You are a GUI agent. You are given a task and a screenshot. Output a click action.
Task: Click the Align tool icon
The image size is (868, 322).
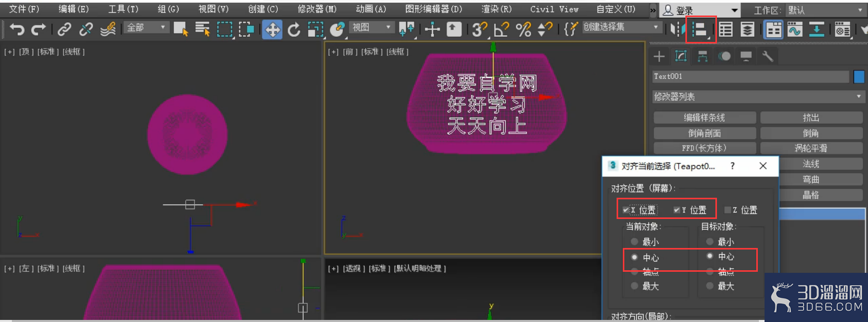(x=700, y=30)
